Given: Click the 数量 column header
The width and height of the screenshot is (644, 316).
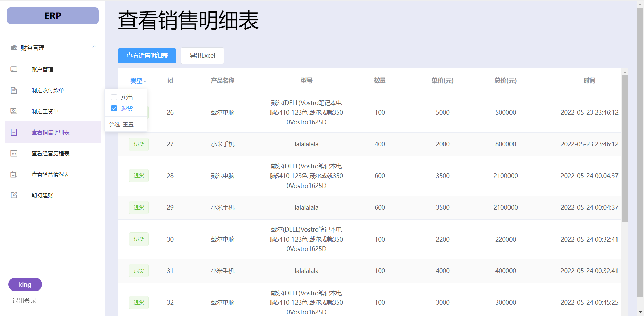Looking at the screenshot, I should click(x=380, y=81).
